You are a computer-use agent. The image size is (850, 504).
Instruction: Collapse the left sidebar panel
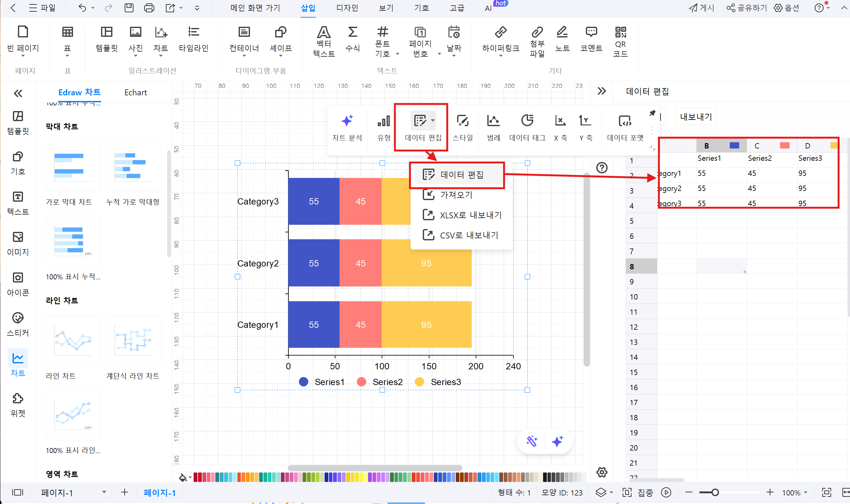click(x=18, y=93)
